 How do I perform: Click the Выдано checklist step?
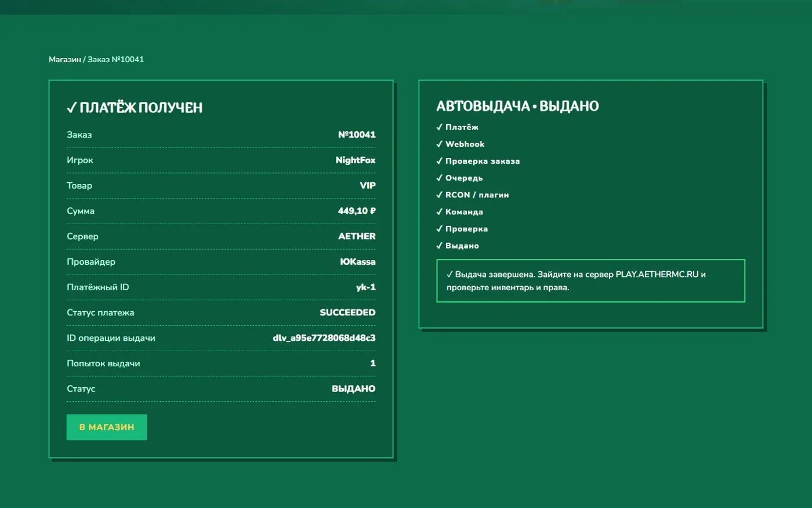click(457, 246)
